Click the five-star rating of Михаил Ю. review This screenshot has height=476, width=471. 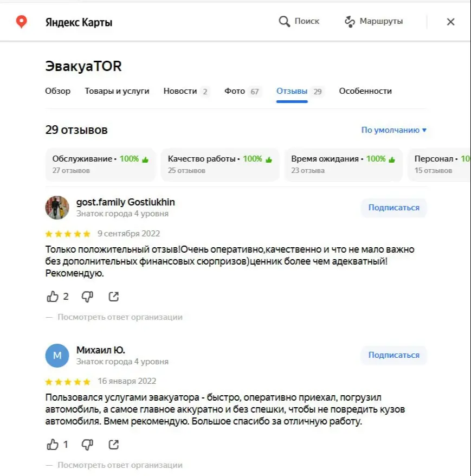(68, 382)
